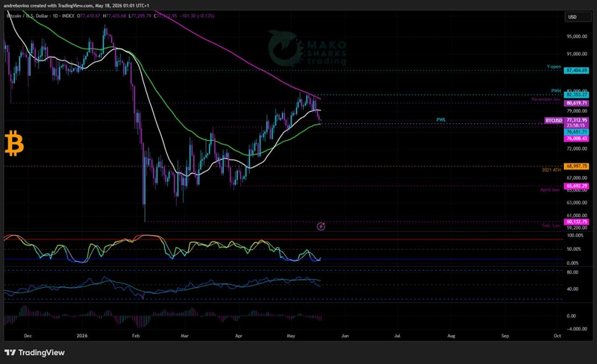Click the lightning bolt event icon on chart
597x364 pixels.
pyautogui.click(x=321, y=227)
